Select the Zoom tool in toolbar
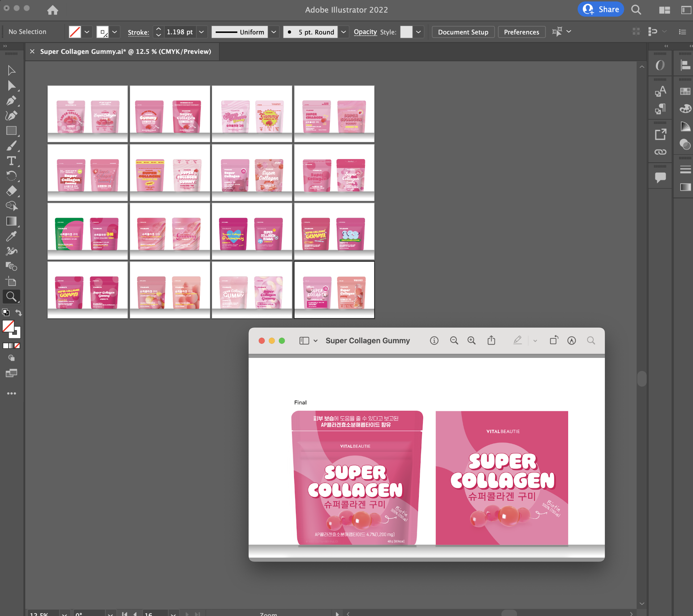This screenshot has width=693, height=616. point(11,296)
